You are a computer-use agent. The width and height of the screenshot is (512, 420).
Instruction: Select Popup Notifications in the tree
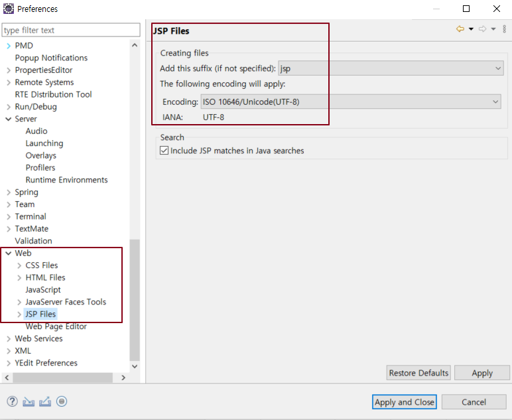coord(51,58)
